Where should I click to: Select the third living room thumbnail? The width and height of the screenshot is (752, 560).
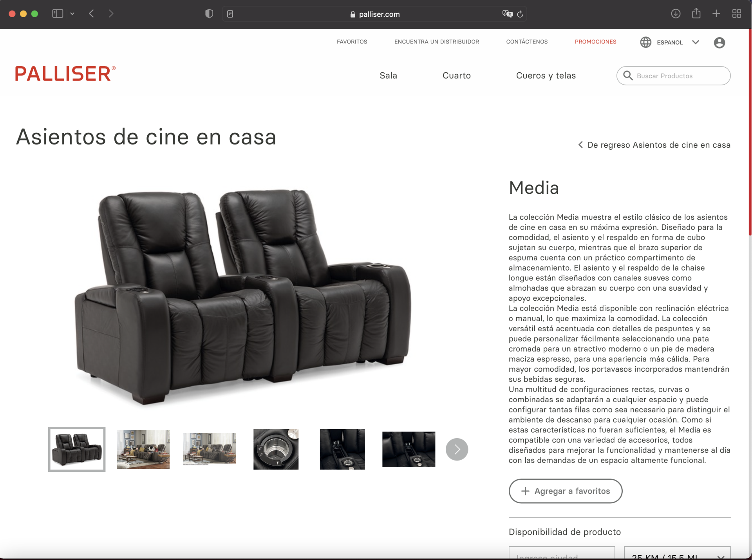click(x=210, y=449)
